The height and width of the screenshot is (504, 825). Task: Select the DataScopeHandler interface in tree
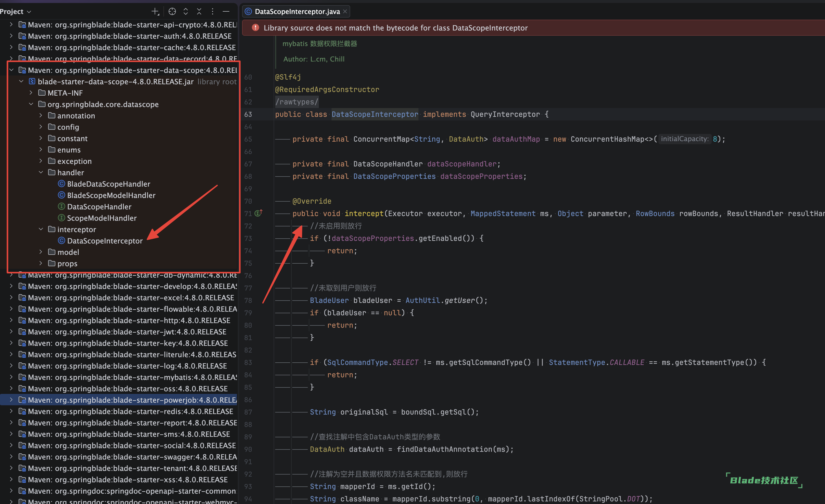click(99, 207)
